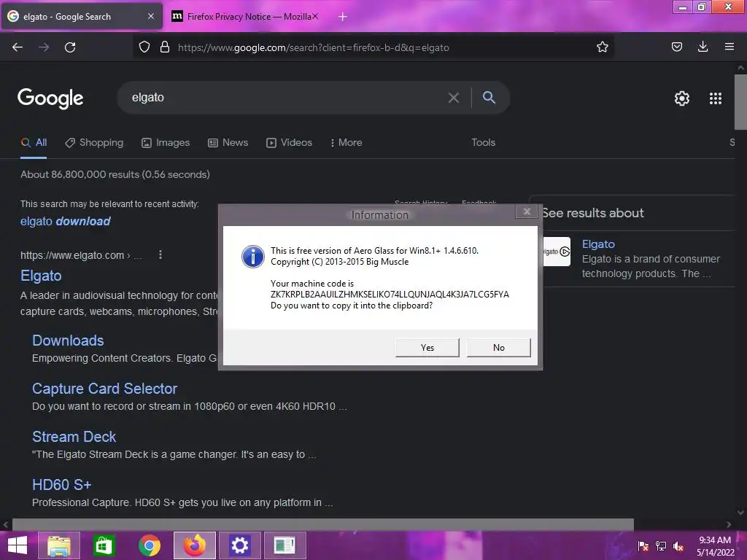Screen dimensions: 747x560
Task: Clear the Google search box
Action: coord(454,98)
